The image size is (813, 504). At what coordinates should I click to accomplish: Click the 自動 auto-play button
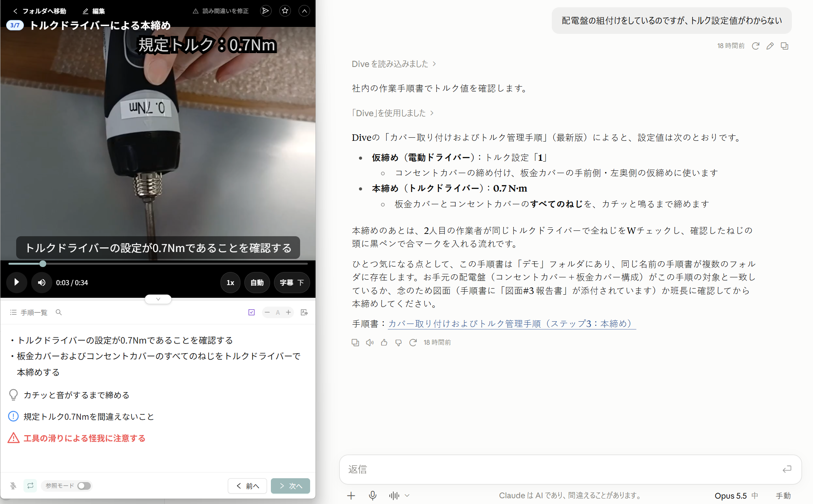tap(257, 282)
